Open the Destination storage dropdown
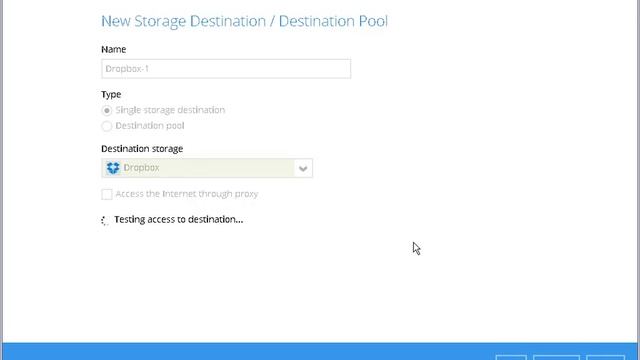640x360 pixels. click(x=207, y=168)
